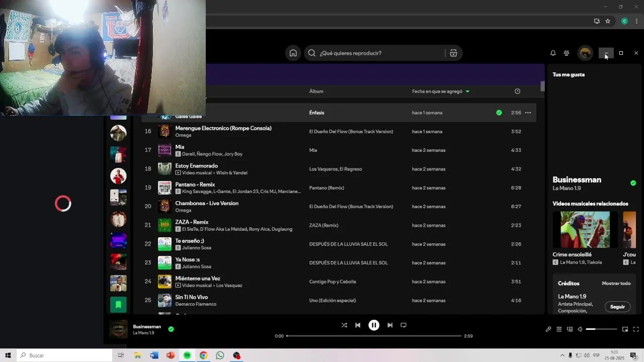Show hidden system tray icons
Image resolution: width=644 pixels, height=362 pixels.
pyautogui.click(x=562, y=355)
